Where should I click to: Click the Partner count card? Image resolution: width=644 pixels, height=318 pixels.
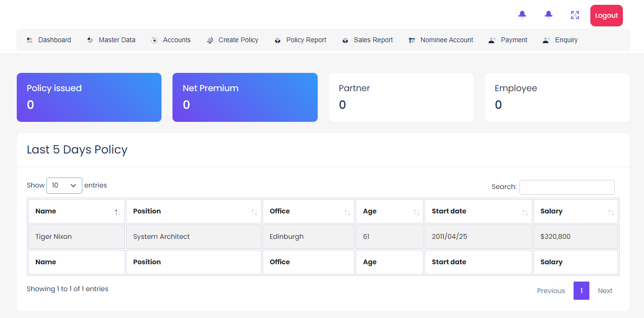point(401,97)
